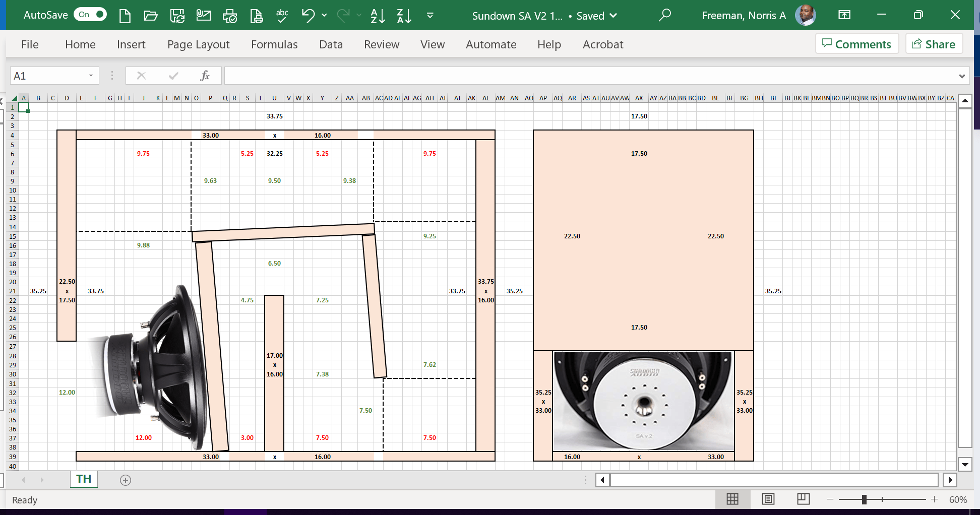
Task: Click the zoom out minus button
Action: click(x=830, y=499)
